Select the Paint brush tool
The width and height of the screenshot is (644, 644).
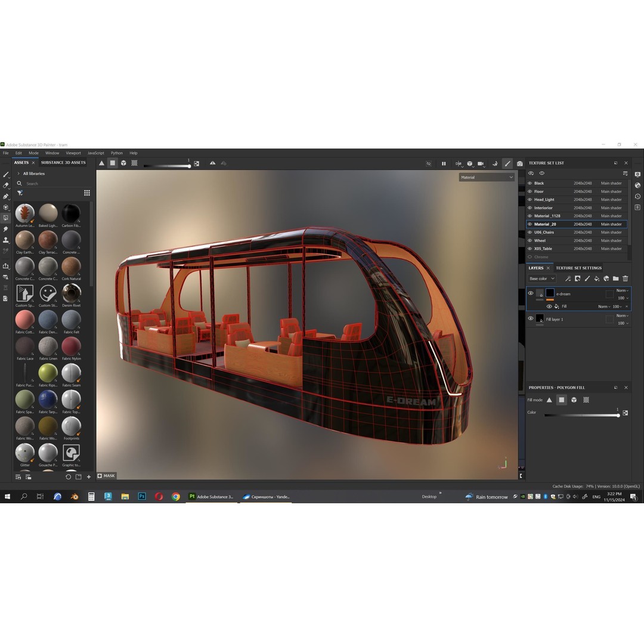point(6,175)
